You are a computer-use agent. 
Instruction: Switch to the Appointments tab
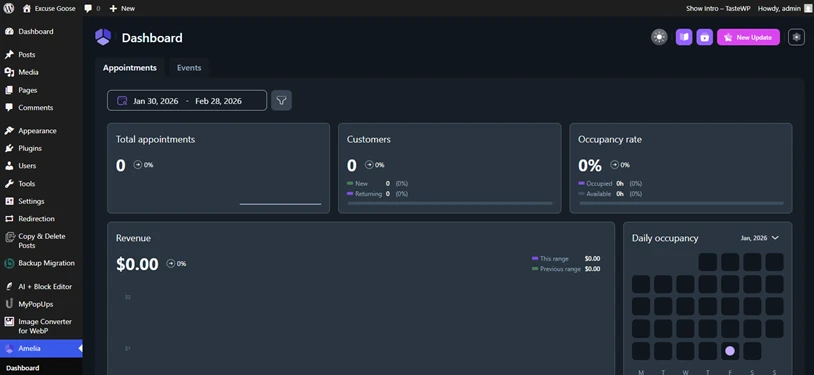tap(130, 68)
